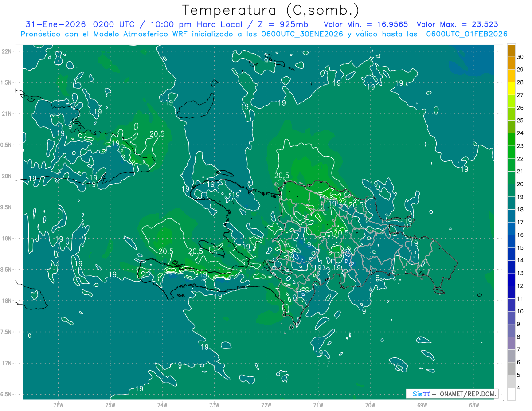This screenshot has height=411, width=532.
Task: Click the '20N' latitude axis label
Action: 7,176
